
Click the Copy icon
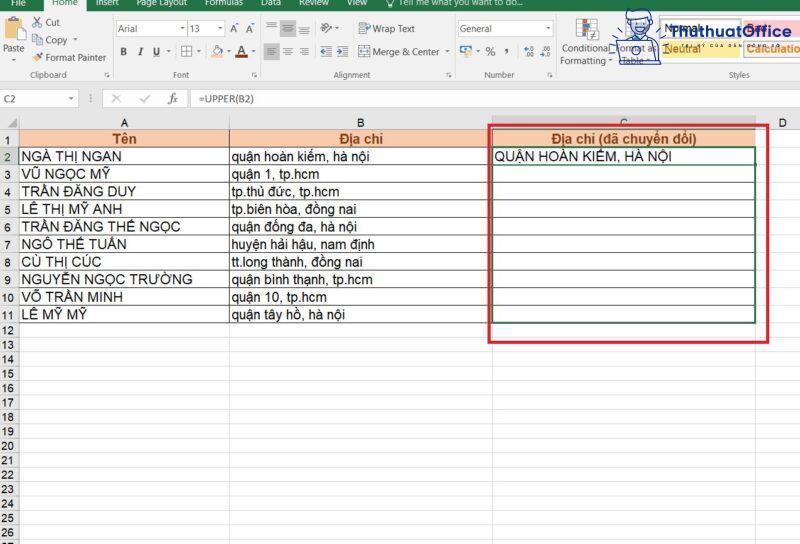point(37,39)
